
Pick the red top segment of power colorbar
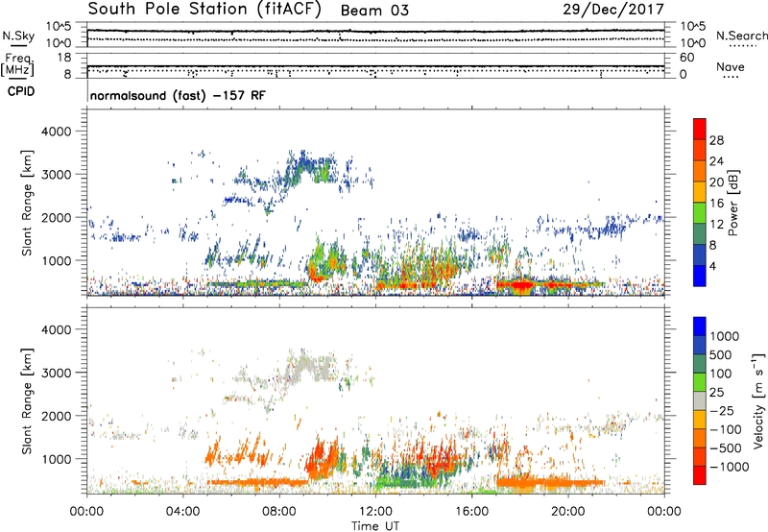[700, 130]
